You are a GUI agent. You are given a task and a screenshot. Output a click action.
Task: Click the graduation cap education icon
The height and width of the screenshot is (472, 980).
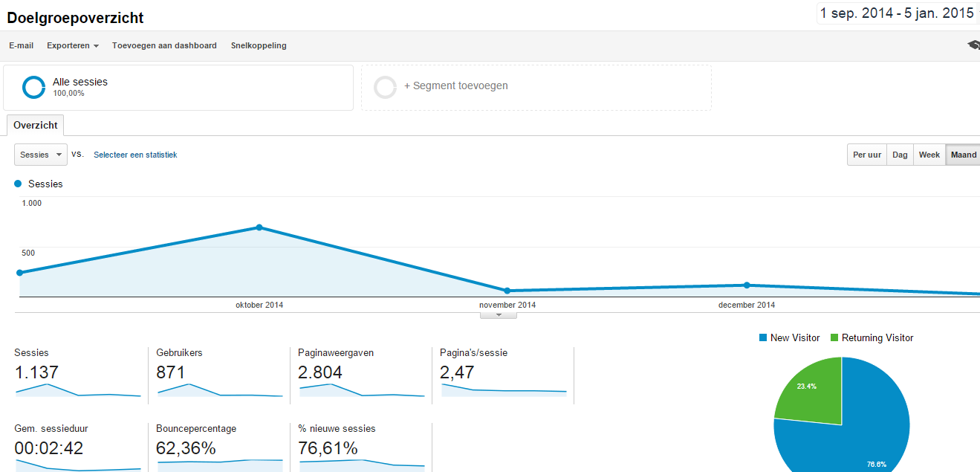click(973, 45)
